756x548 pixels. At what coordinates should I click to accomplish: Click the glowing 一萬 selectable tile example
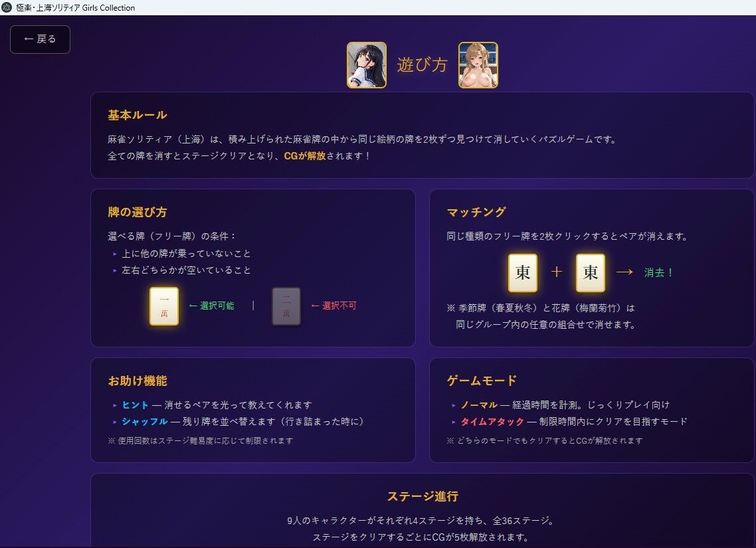coord(163,306)
